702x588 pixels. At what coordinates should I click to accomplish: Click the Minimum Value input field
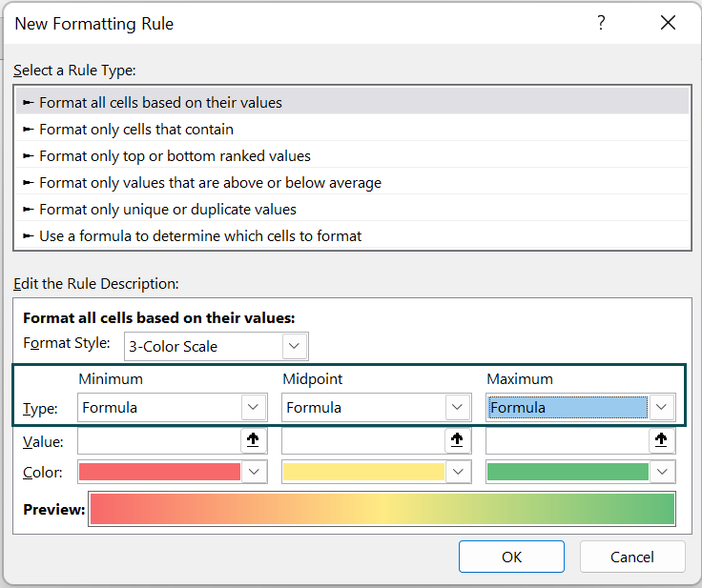click(x=159, y=441)
